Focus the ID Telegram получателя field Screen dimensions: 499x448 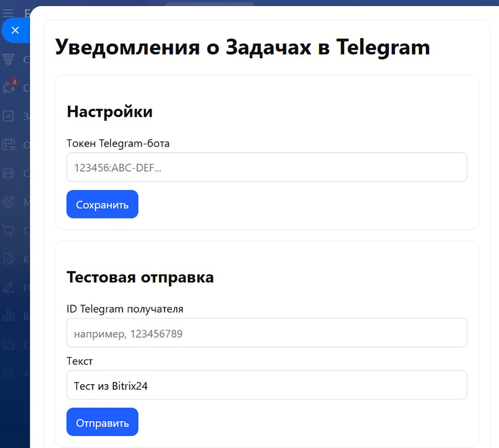click(267, 333)
